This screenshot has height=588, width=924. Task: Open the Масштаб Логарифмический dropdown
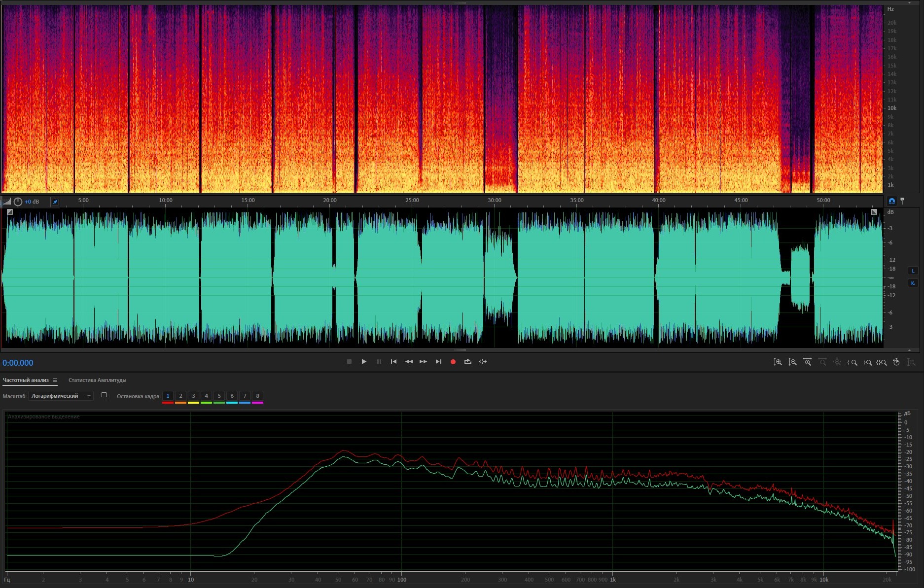point(61,396)
